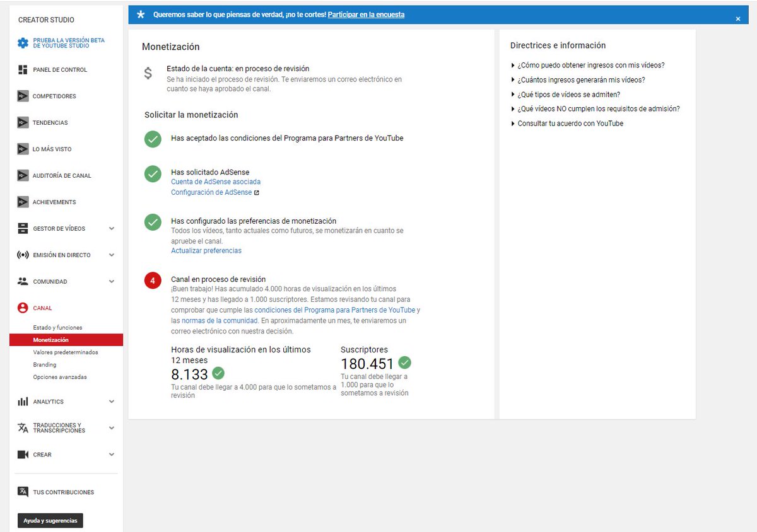Click the Tendencias sidebar icon
The image size is (757, 532).
tap(23, 123)
